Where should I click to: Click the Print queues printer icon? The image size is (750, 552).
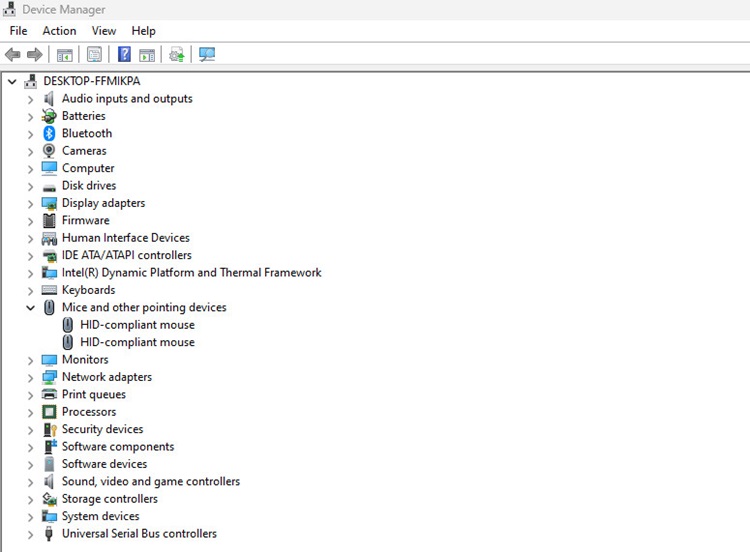[49, 394]
